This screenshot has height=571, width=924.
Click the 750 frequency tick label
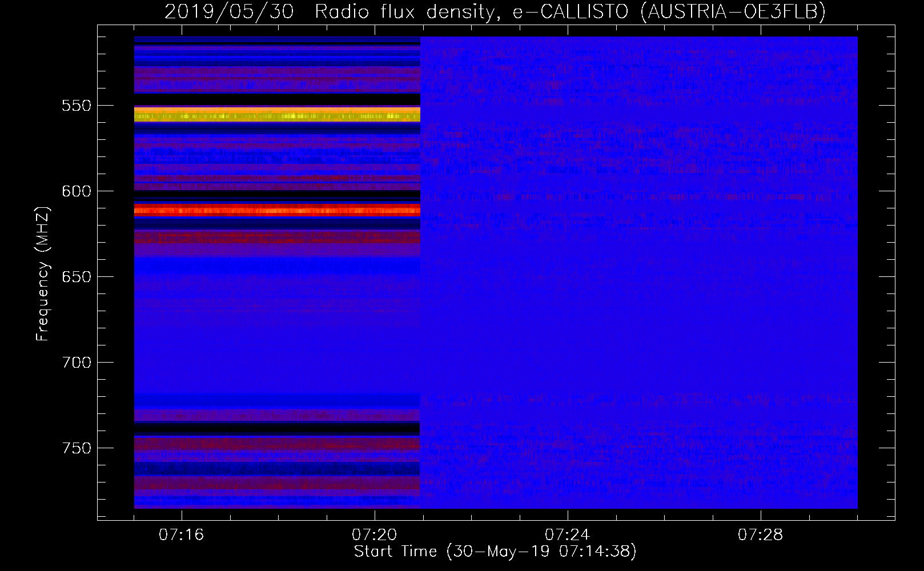tap(77, 448)
